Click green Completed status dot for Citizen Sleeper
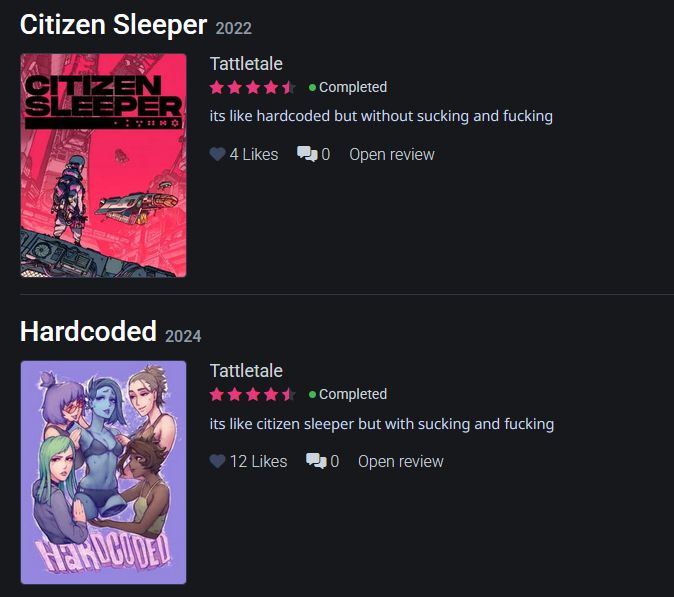This screenshot has width=674, height=597. (x=312, y=88)
